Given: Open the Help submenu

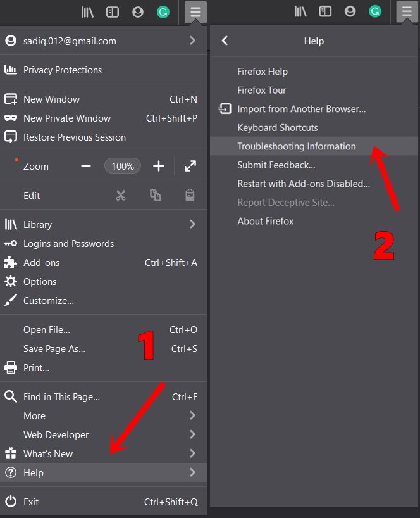Looking at the screenshot, I should [x=103, y=472].
